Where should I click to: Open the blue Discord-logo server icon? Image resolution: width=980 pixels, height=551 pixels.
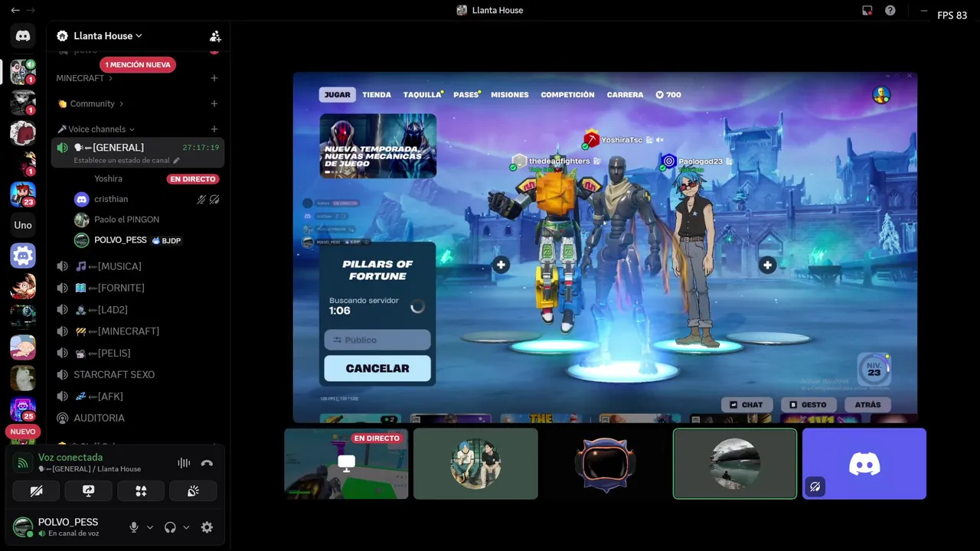23,256
